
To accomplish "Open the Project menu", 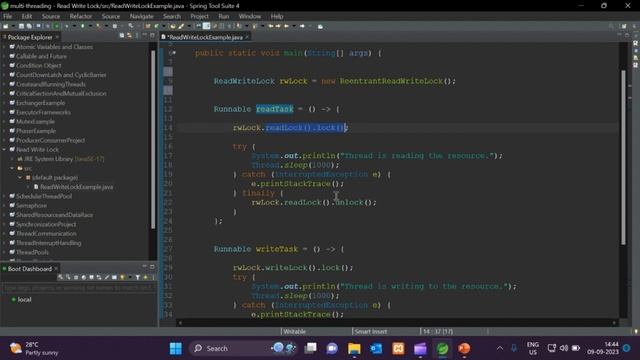I will pos(199,16).
